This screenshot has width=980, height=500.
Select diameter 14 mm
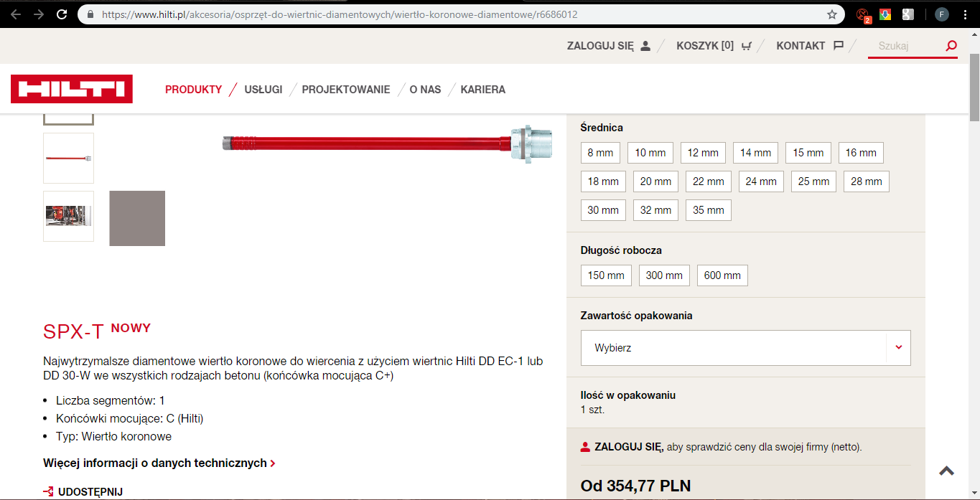755,153
